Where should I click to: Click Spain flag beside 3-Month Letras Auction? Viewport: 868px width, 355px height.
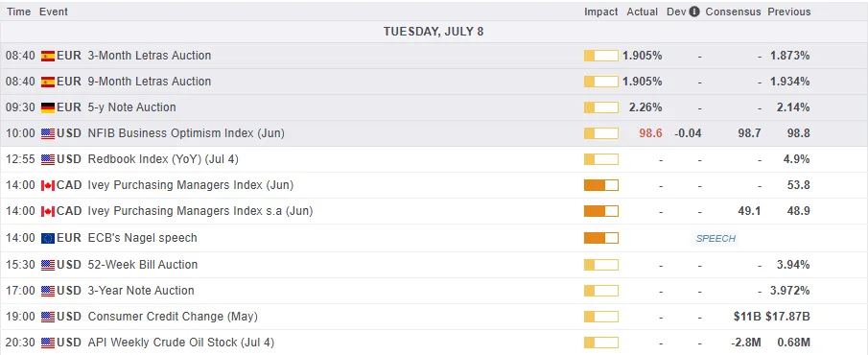[48, 56]
